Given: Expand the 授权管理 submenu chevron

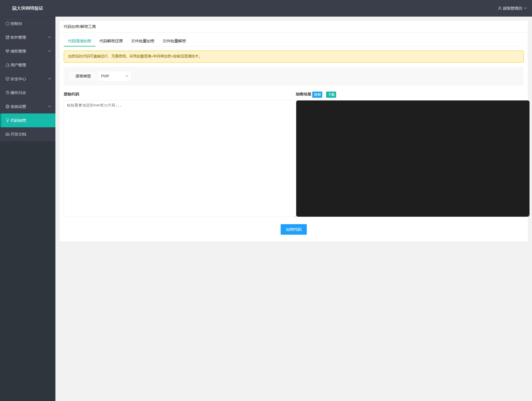Looking at the screenshot, I should (50, 51).
